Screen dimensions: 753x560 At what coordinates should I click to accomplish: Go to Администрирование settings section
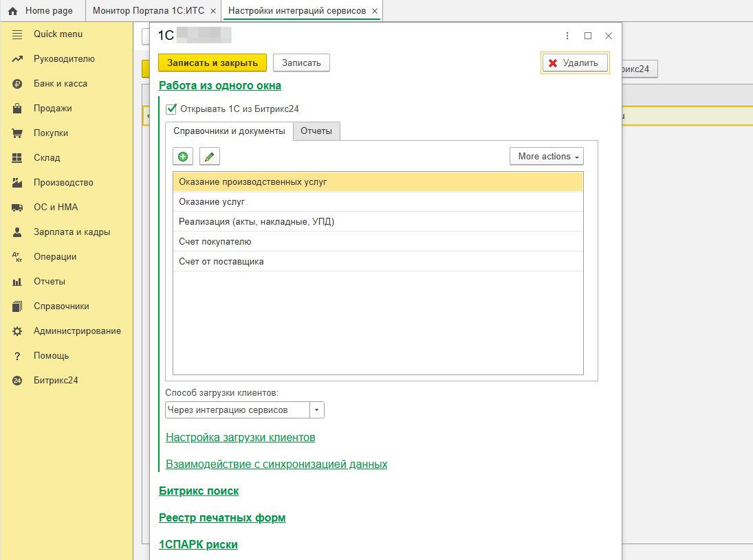click(77, 331)
